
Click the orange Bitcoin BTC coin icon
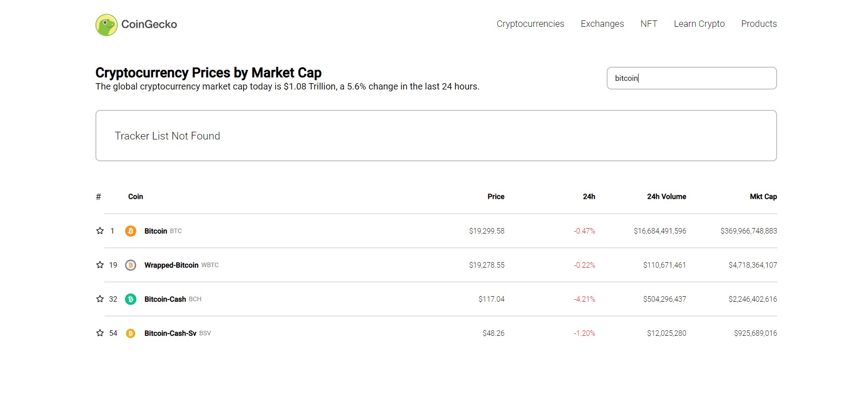(131, 231)
